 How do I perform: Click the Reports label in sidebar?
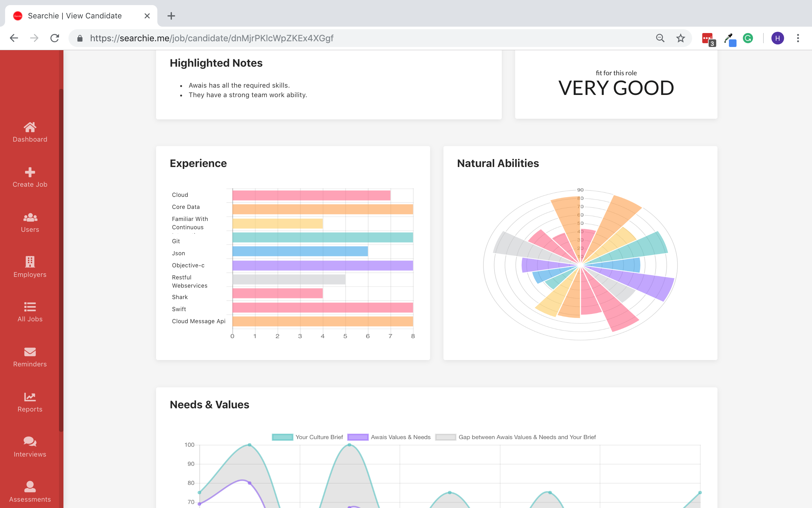click(x=30, y=409)
